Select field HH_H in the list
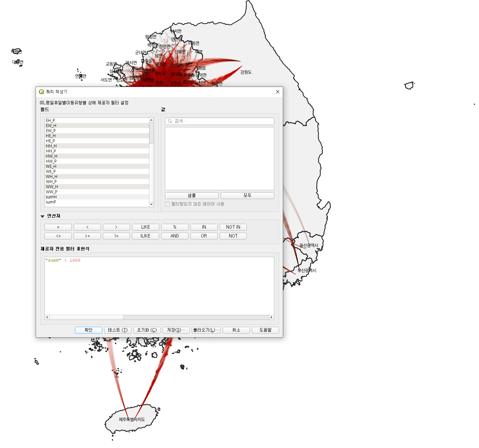The width and height of the screenshot is (479, 448). 97,146
